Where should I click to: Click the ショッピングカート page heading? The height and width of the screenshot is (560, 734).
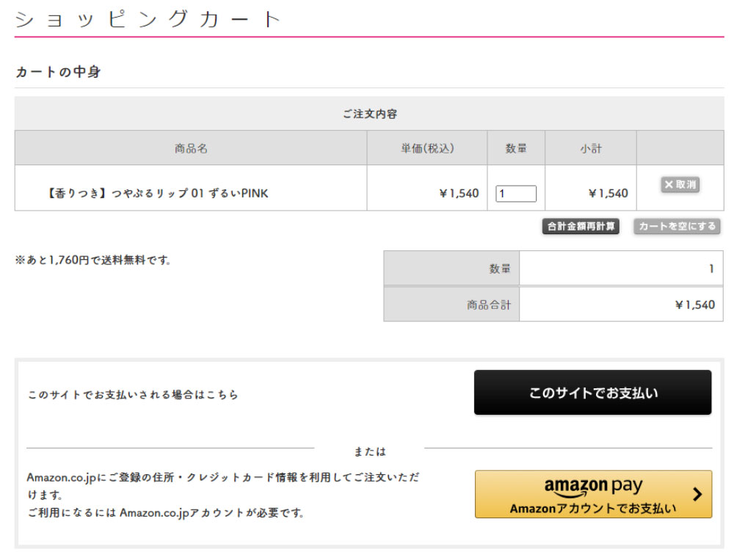pos(148,19)
